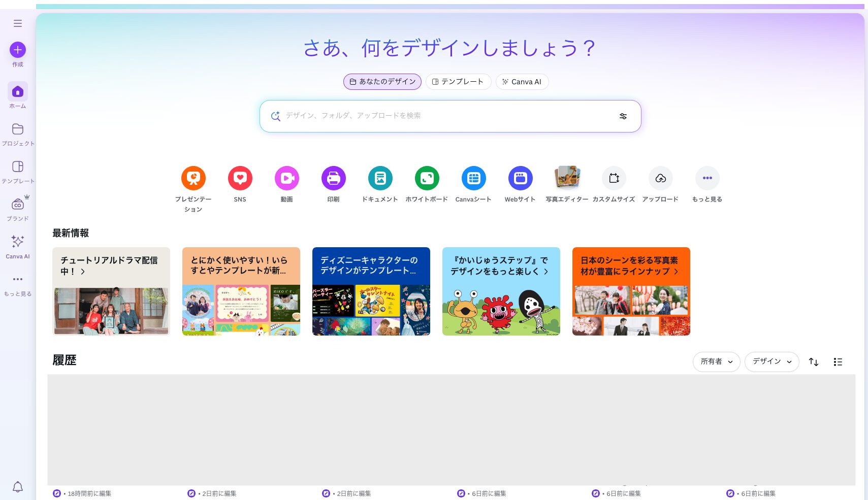Open the チュートリアルドラマ配信中 banner
The image size is (868, 500).
(x=111, y=291)
